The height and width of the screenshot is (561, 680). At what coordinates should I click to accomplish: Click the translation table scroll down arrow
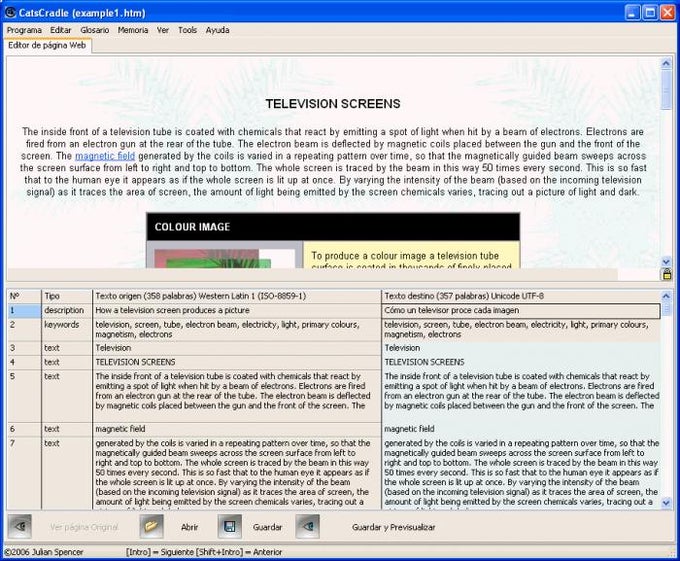point(666,503)
